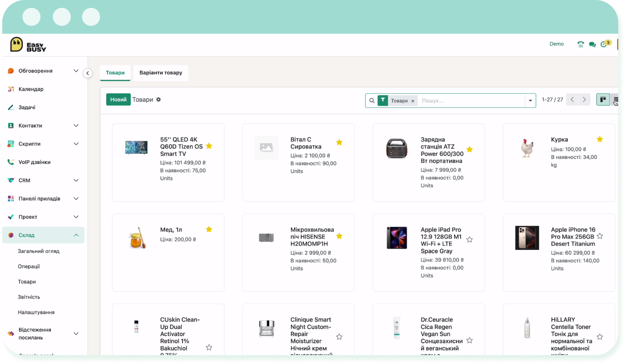
Task: Open the Dr.Ceuracle Cica Regen product
Action: [429, 330]
